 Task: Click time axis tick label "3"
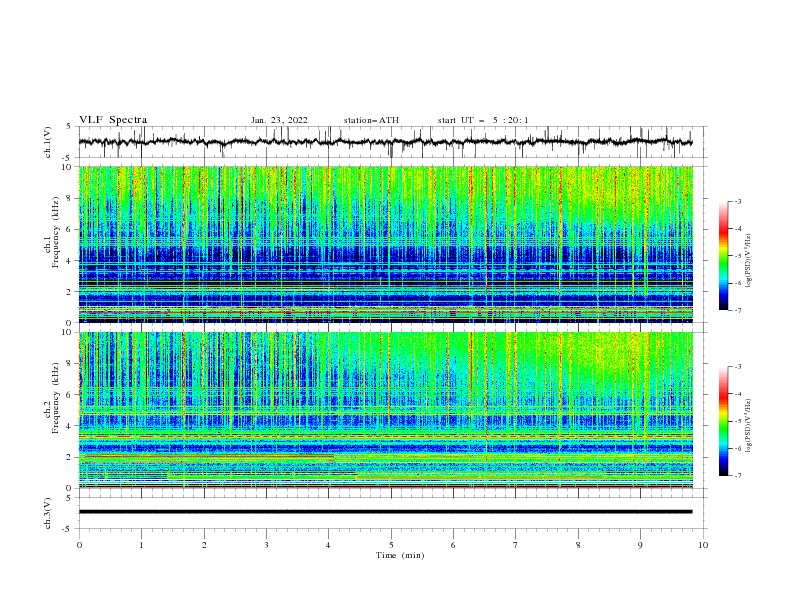[x=267, y=545]
